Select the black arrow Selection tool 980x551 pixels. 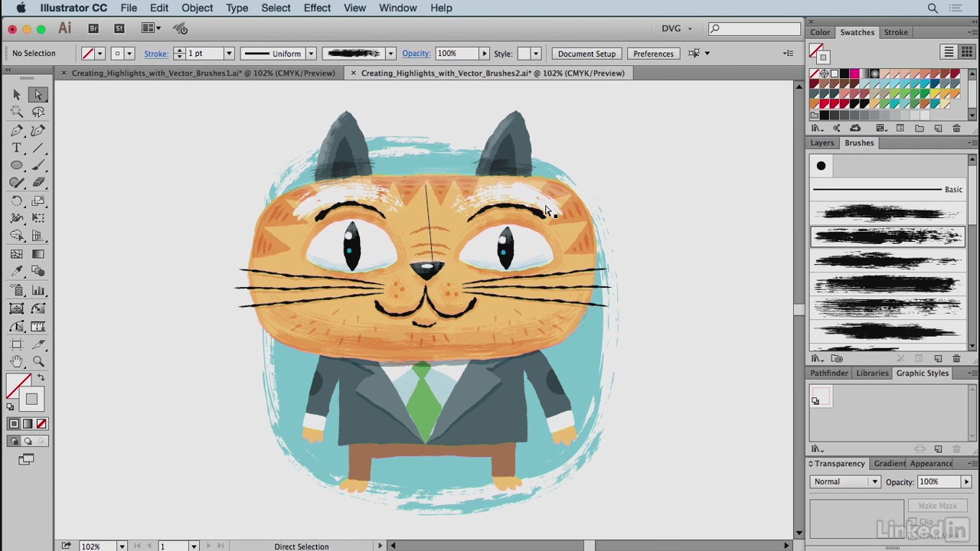click(17, 94)
